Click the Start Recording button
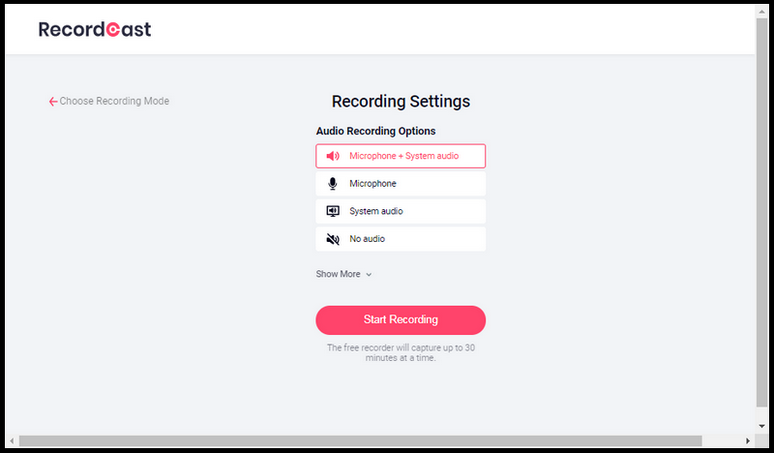 (x=400, y=320)
